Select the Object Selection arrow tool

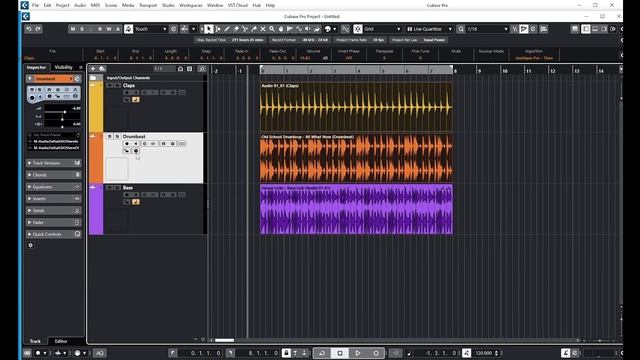[x=209, y=29]
